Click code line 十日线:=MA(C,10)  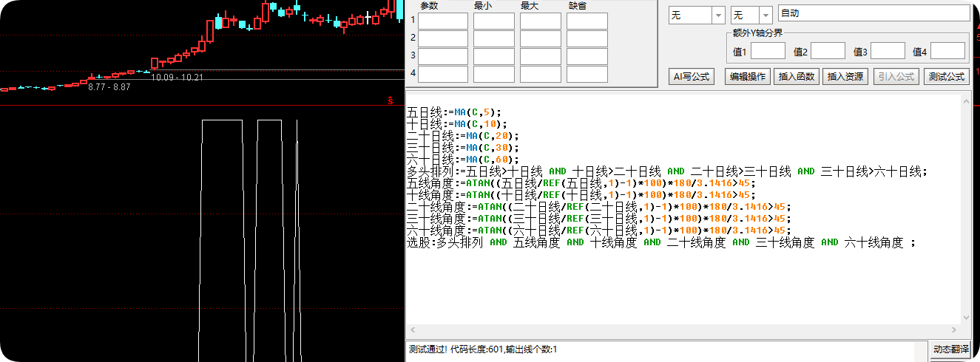pyautogui.click(x=457, y=125)
